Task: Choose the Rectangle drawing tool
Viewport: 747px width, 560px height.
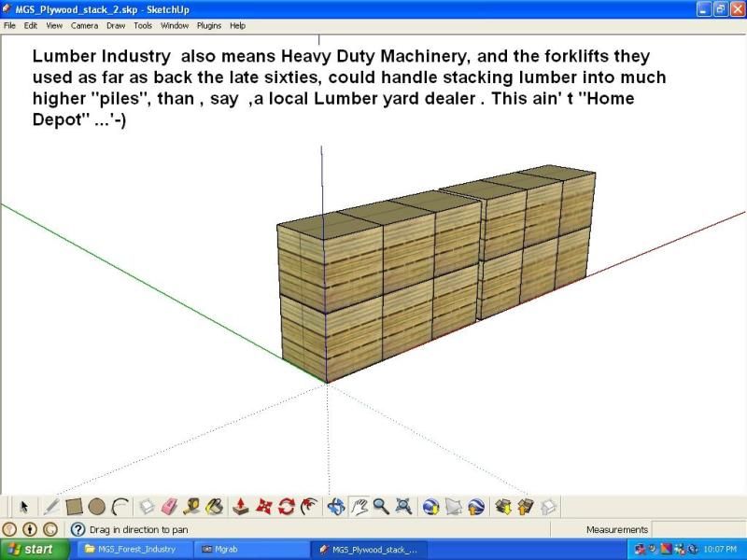Action: (x=75, y=507)
